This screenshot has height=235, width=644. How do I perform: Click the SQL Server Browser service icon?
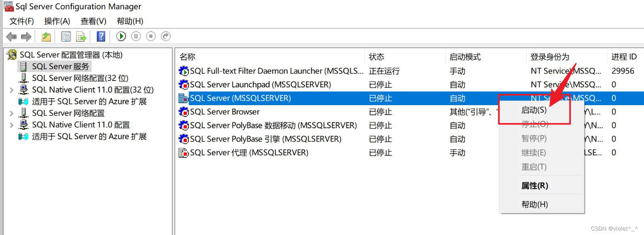pyautogui.click(x=184, y=112)
